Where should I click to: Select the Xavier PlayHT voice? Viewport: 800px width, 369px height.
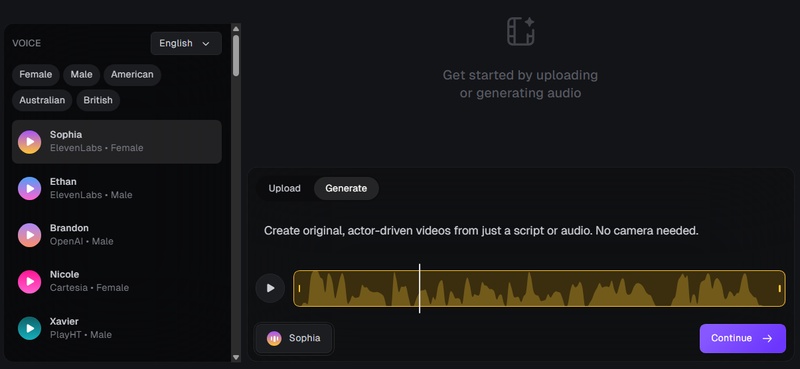[x=117, y=328]
